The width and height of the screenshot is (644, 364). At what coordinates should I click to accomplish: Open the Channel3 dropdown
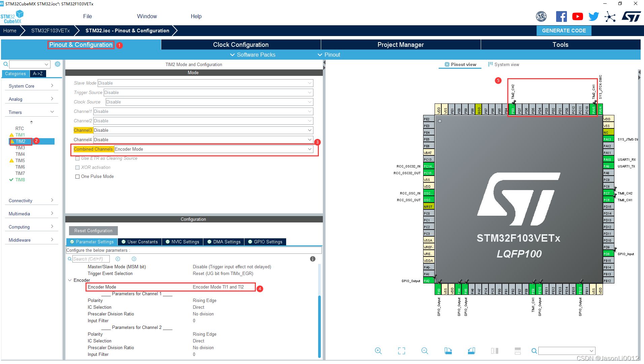click(x=203, y=130)
